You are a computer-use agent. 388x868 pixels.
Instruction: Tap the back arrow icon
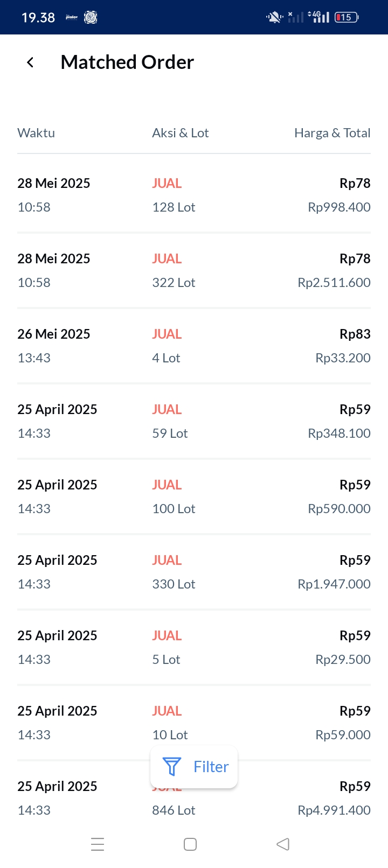tap(31, 62)
